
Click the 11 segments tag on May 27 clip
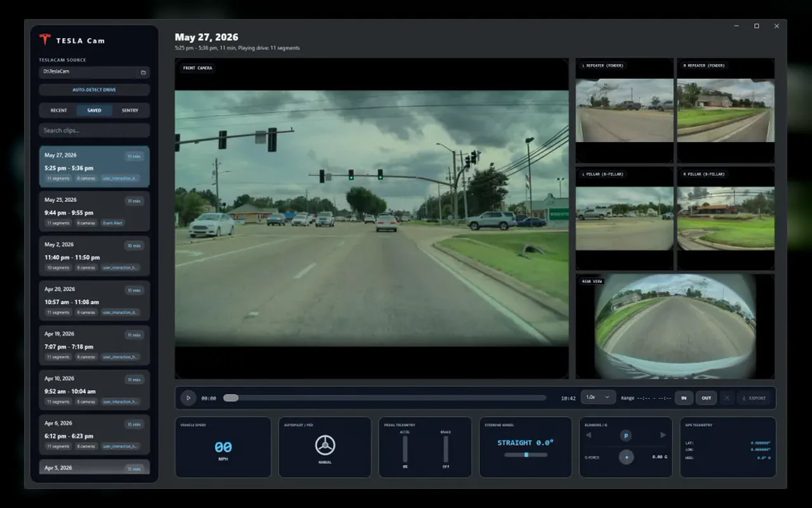pos(58,178)
